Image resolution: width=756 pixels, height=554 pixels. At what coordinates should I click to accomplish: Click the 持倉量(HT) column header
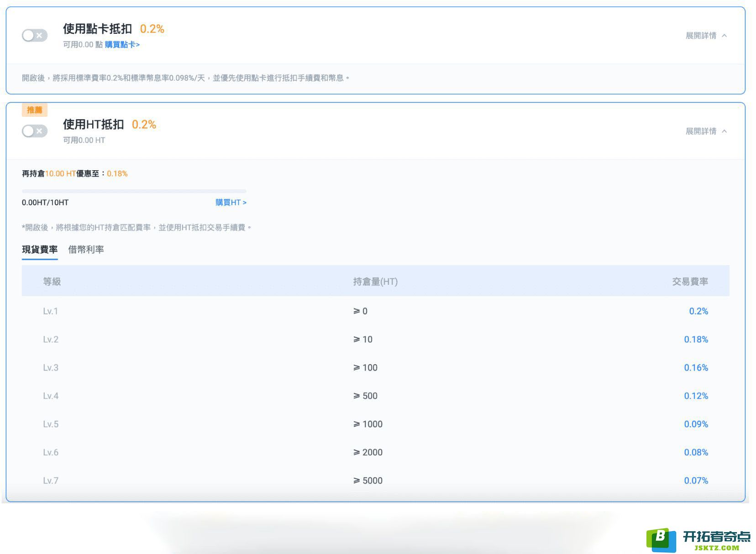click(375, 282)
